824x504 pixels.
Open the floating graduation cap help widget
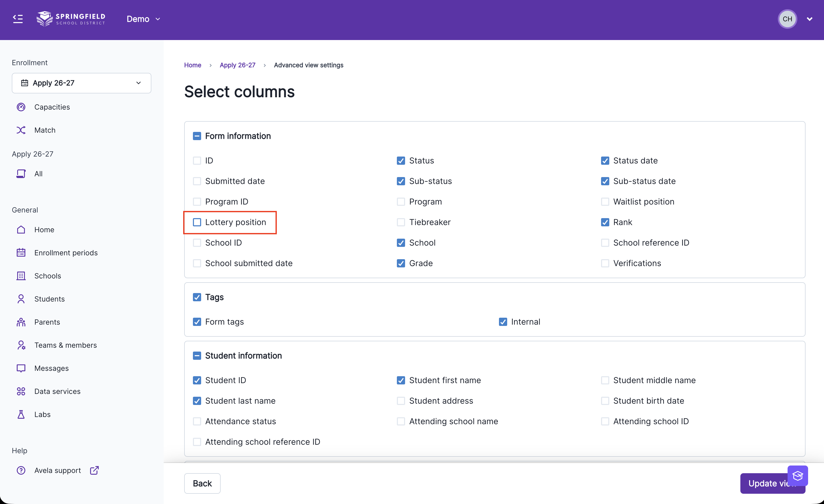tap(798, 476)
